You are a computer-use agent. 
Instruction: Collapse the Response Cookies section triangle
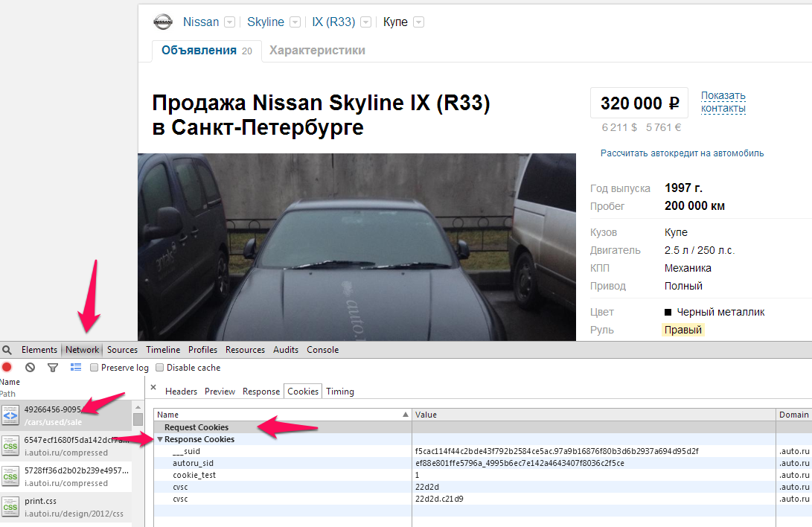pyautogui.click(x=160, y=439)
